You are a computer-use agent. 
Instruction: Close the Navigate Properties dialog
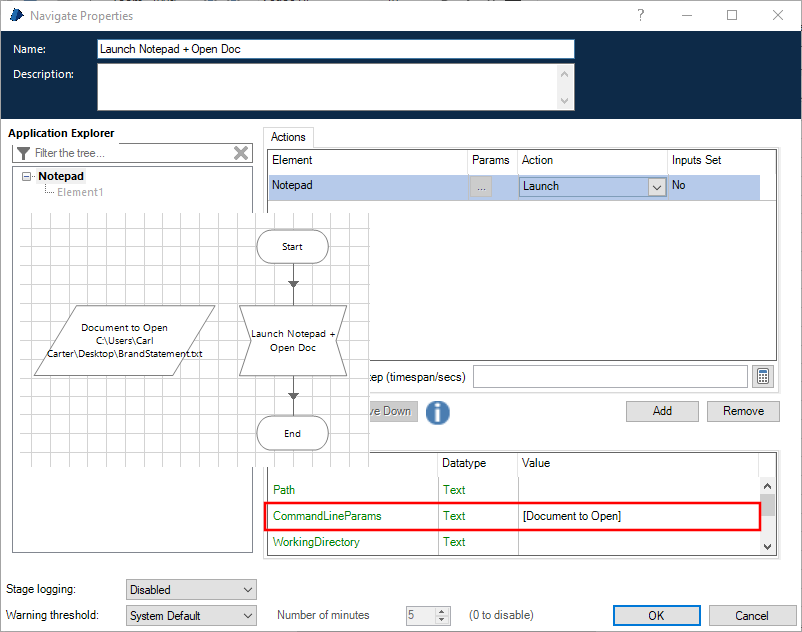(x=777, y=15)
